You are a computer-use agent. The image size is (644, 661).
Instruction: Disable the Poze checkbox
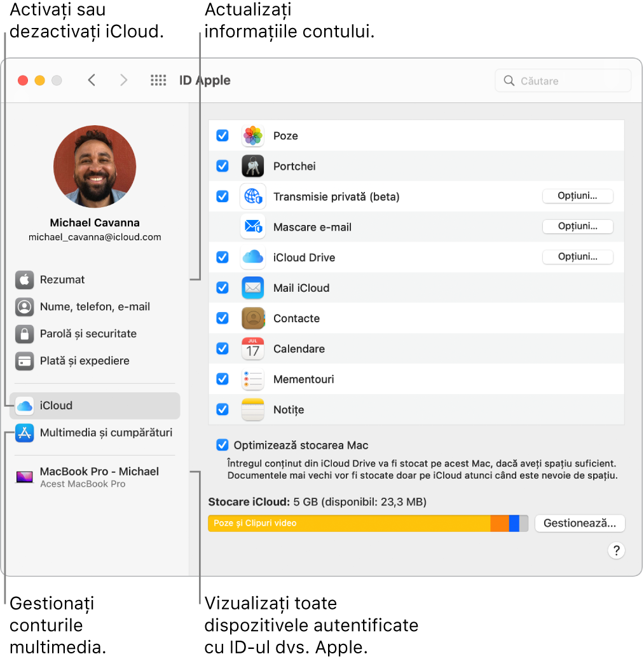click(222, 135)
